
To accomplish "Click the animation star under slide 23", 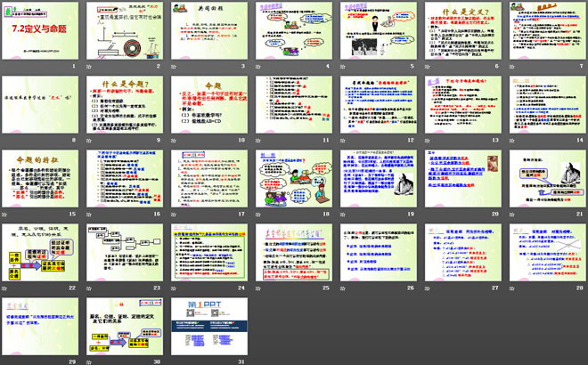I will coord(89,288).
